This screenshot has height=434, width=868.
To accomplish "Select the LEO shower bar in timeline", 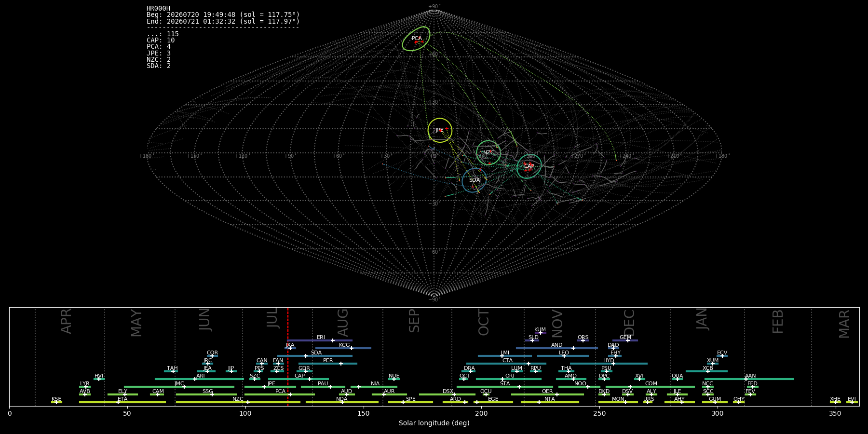I will tap(563, 356).
